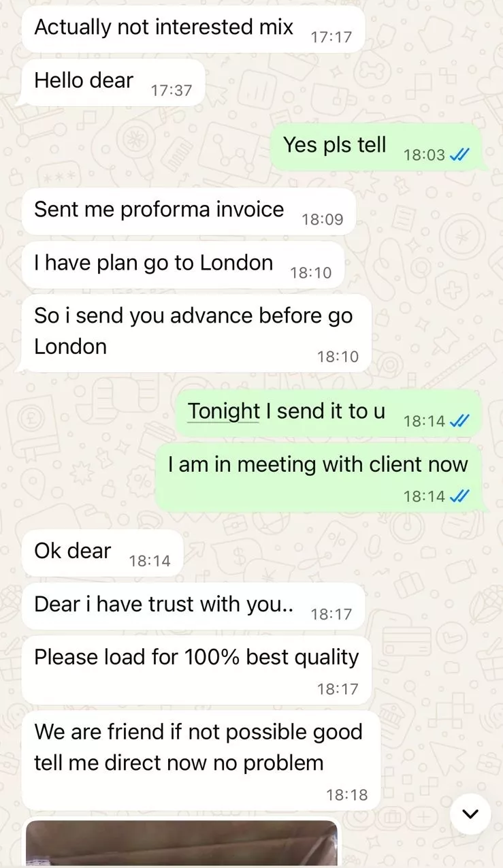Tap 'So i send you advance before go London' bubble
The width and height of the screenshot is (503, 868).
(196, 333)
